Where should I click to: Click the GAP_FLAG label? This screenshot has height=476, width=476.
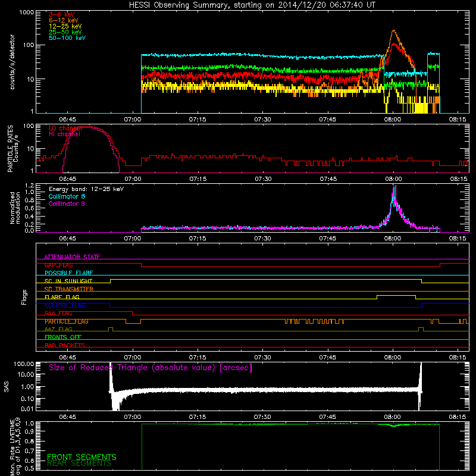pyautogui.click(x=58, y=265)
